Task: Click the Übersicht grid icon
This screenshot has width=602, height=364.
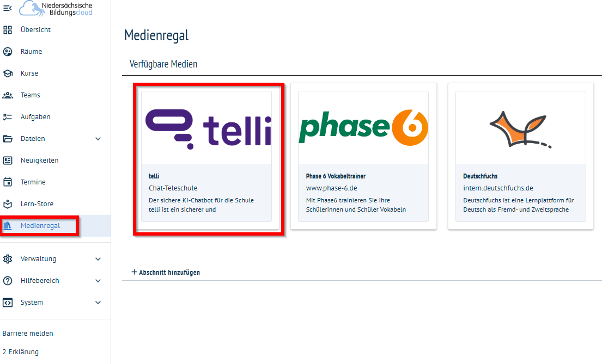Action: pos(8,30)
